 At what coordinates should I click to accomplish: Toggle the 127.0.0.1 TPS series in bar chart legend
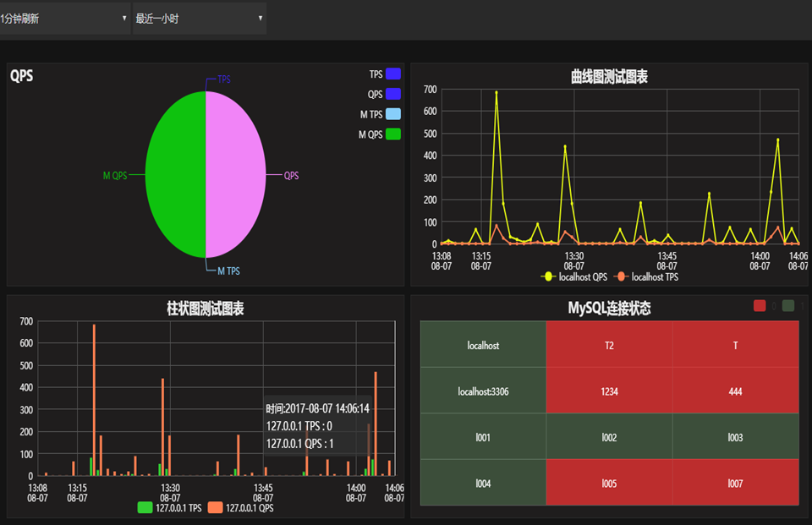pyautogui.click(x=170, y=508)
